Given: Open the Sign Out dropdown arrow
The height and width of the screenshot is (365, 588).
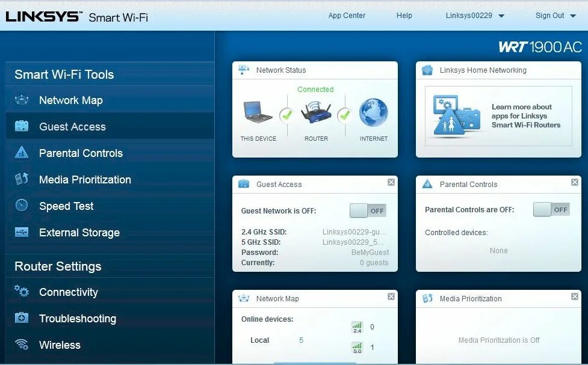Looking at the screenshot, I should pos(572,16).
